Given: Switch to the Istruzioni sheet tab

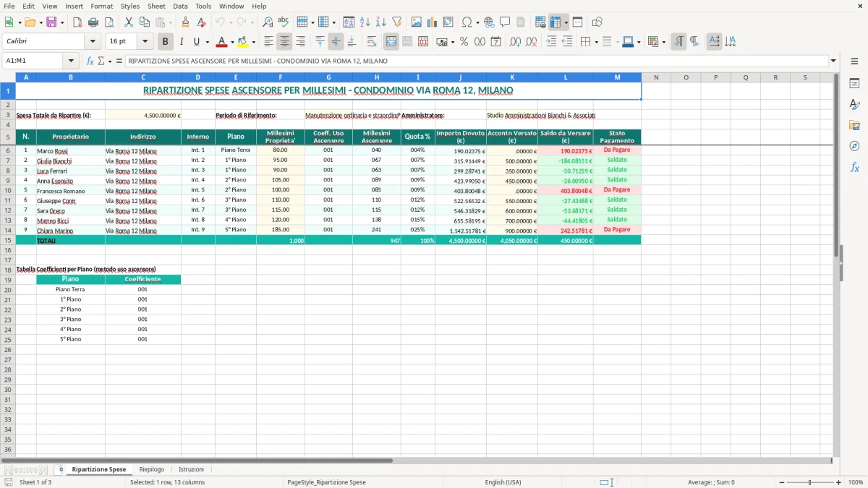Looking at the screenshot, I should [x=191, y=469].
